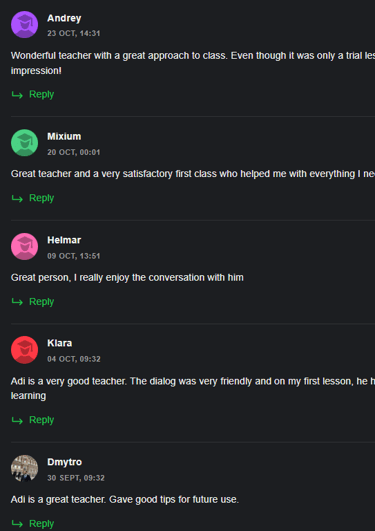Open Dmytro's profile photo thumbnail
375x531 pixels.
tap(24, 468)
